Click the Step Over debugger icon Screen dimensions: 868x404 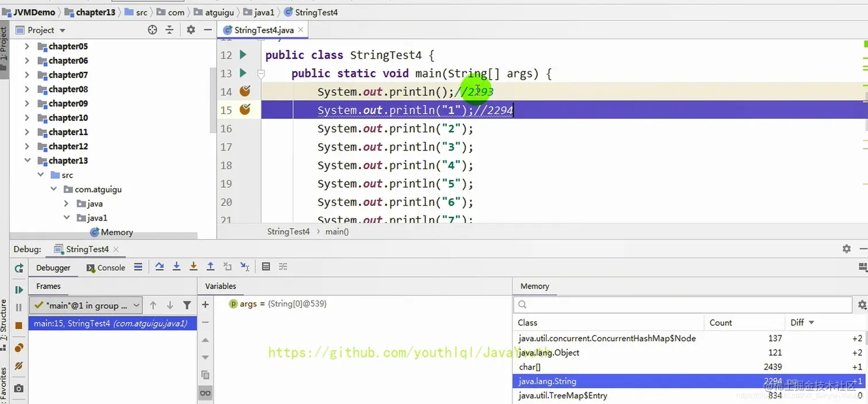click(x=160, y=267)
